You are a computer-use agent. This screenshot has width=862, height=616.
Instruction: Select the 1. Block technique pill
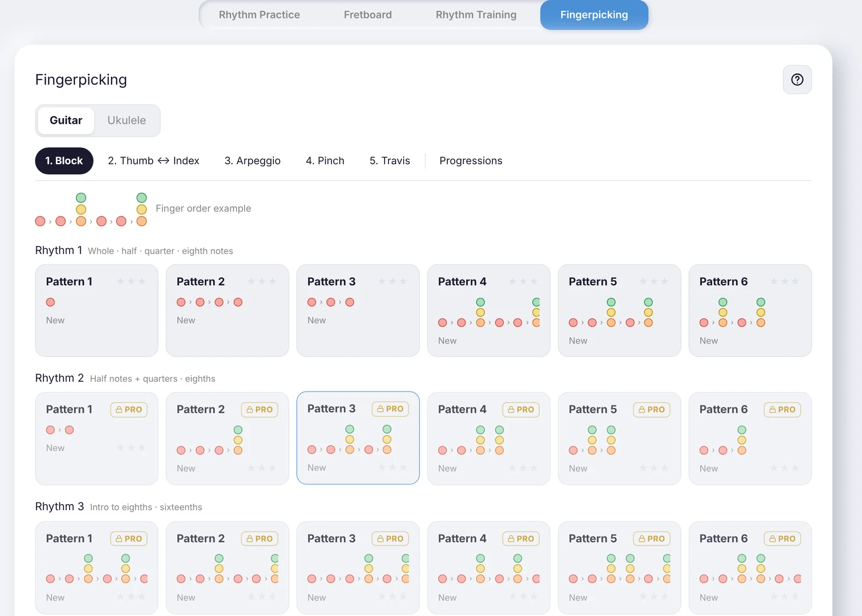click(x=64, y=161)
